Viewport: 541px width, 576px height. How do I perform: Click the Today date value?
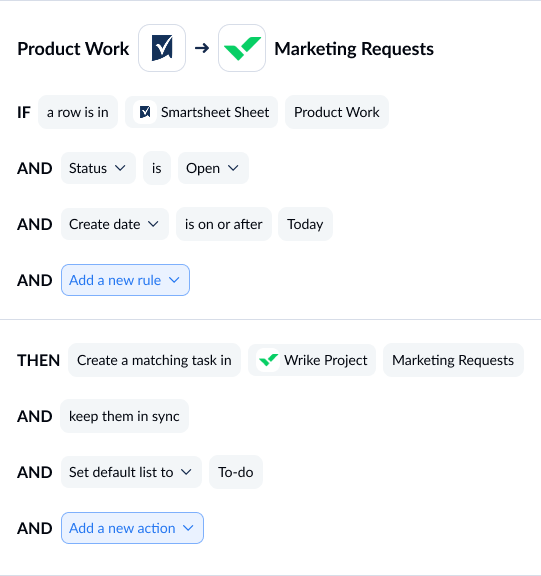(x=305, y=224)
